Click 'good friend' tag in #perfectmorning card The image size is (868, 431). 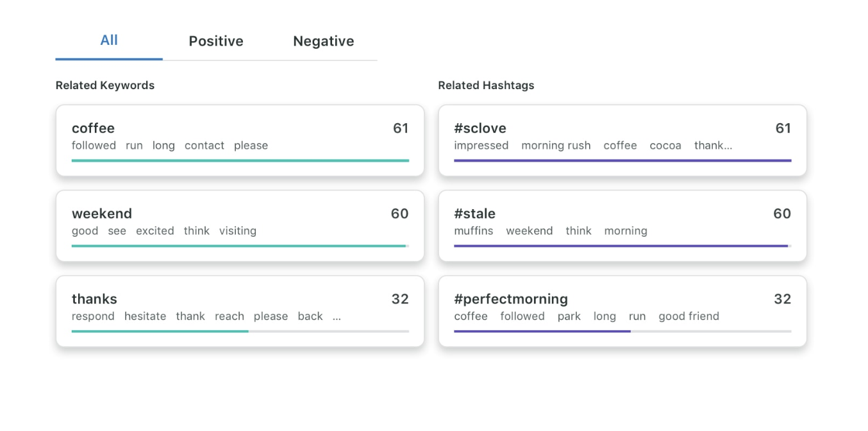tap(689, 316)
